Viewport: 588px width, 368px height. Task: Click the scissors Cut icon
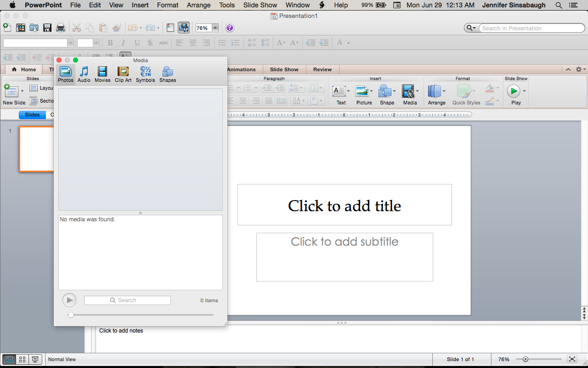[77, 28]
